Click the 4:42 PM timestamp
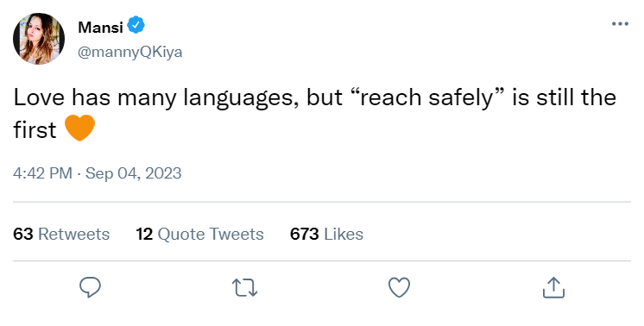Viewport: 644px width, 326px height. (x=42, y=173)
